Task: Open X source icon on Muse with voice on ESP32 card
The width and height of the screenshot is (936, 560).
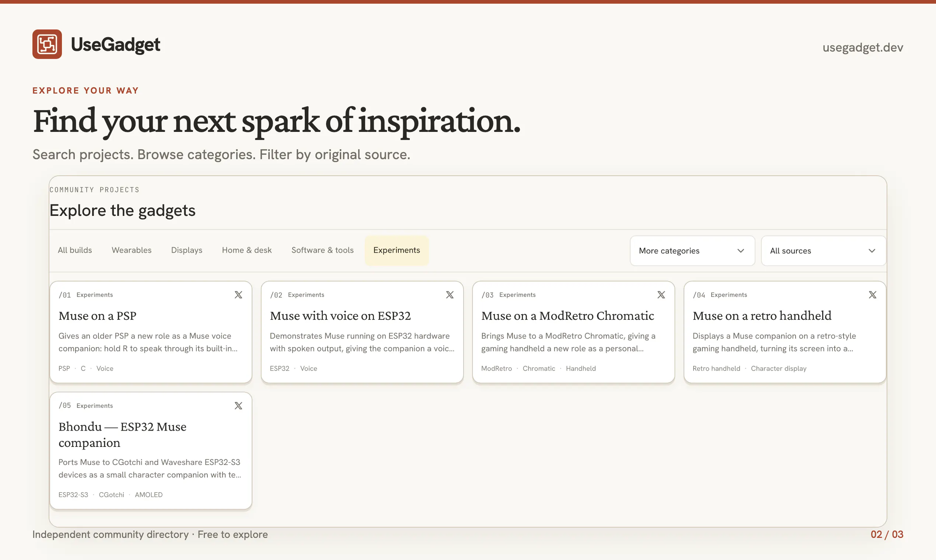Action: 450,295
